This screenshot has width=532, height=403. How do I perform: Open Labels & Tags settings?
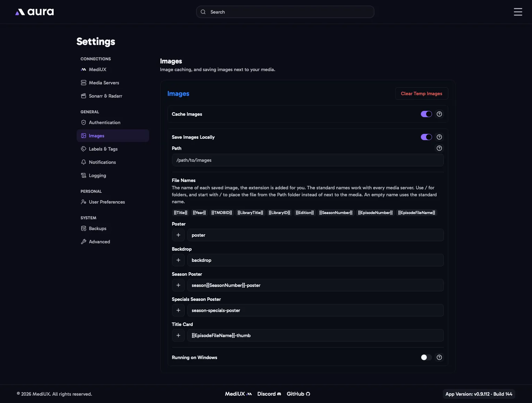pos(113,149)
